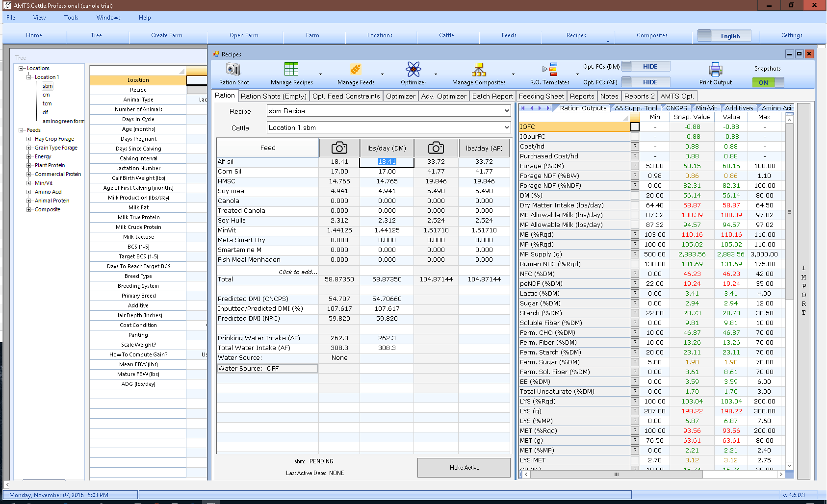Click camera icon beside lbs/day (AF) header
This screenshot has height=504, width=827.
436,148
